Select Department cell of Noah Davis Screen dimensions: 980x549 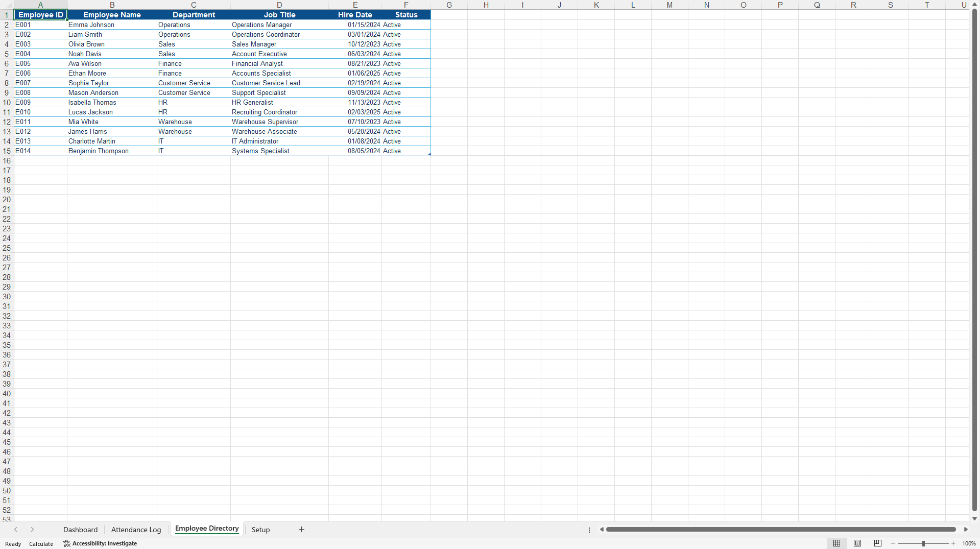(194, 54)
